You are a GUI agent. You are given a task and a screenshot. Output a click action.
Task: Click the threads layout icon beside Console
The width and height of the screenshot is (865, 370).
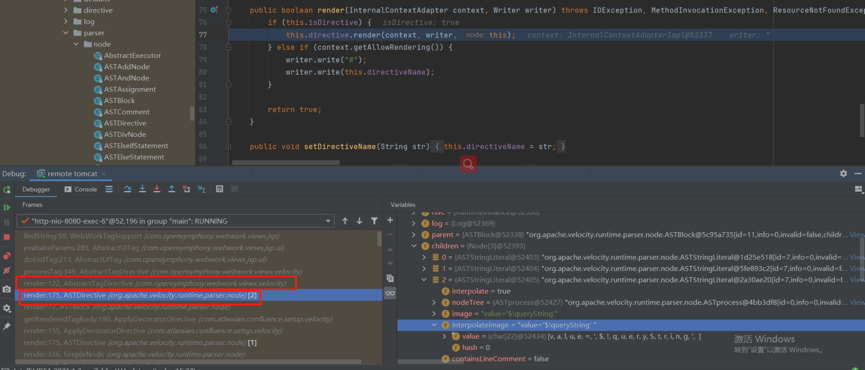109,189
